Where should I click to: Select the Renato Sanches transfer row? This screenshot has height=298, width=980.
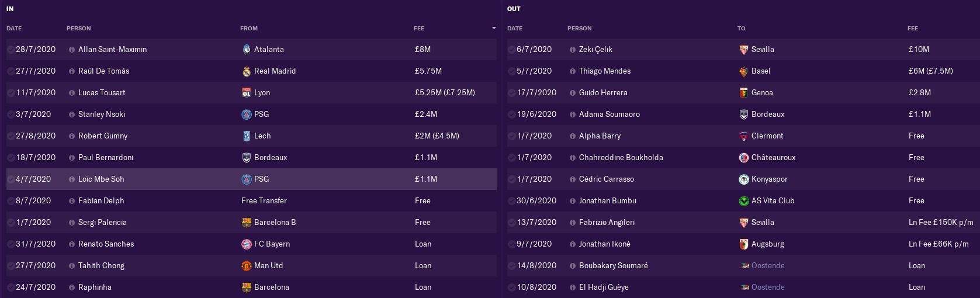(251, 244)
